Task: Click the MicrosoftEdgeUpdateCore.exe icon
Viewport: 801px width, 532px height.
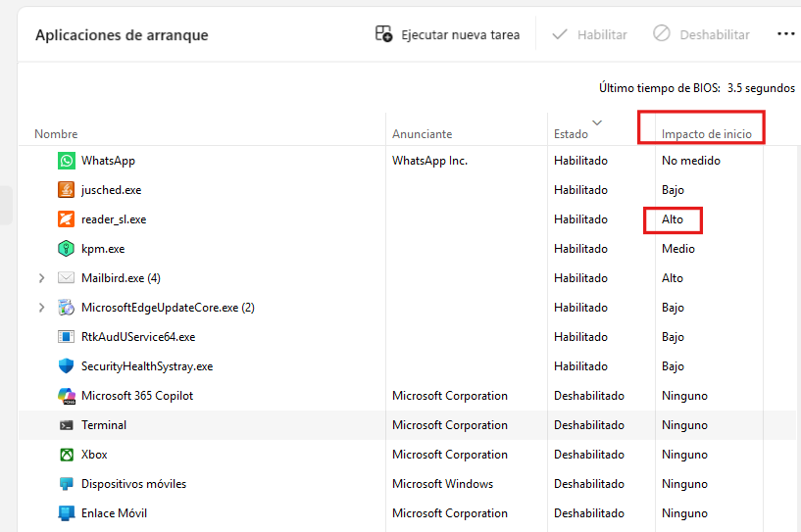Action: point(66,308)
